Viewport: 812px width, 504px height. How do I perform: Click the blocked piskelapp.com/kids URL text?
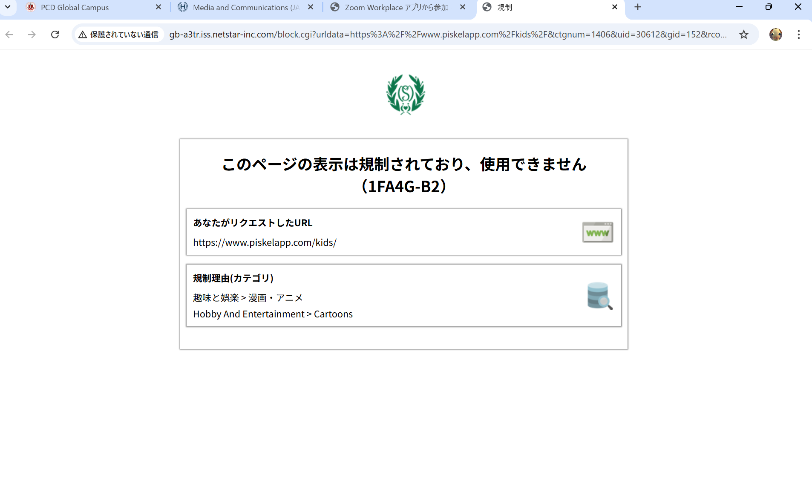(x=265, y=242)
